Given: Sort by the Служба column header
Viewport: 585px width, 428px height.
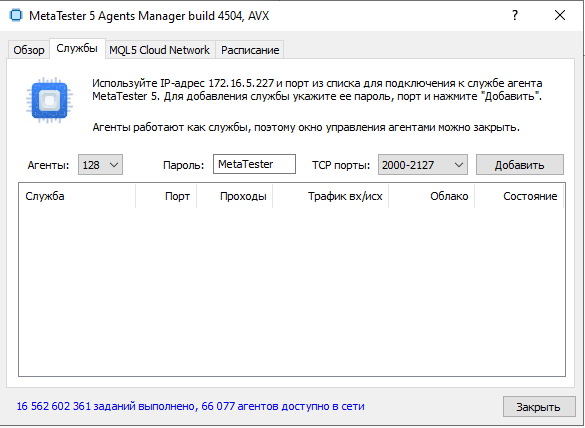Looking at the screenshot, I should [77, 196].
